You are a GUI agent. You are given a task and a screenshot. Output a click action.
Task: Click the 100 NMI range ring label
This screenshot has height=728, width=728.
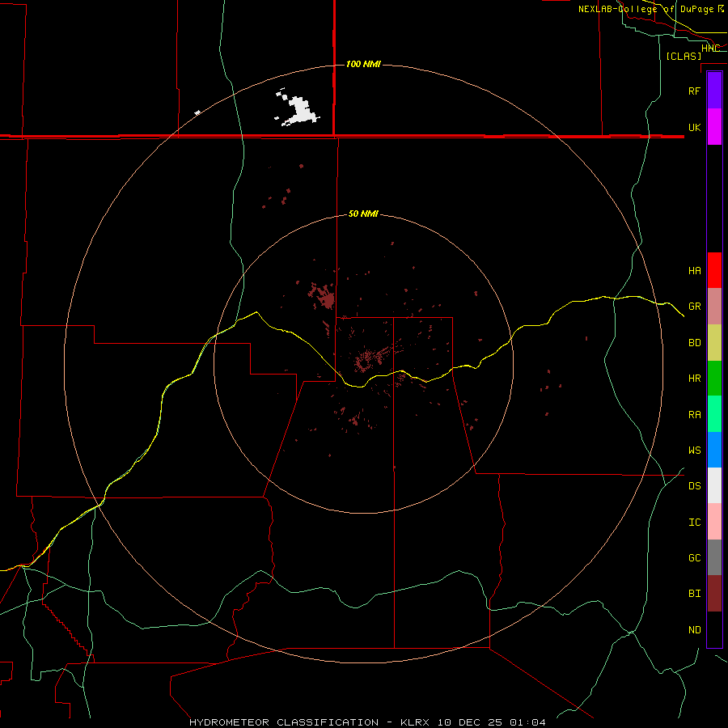click(363, 64)
